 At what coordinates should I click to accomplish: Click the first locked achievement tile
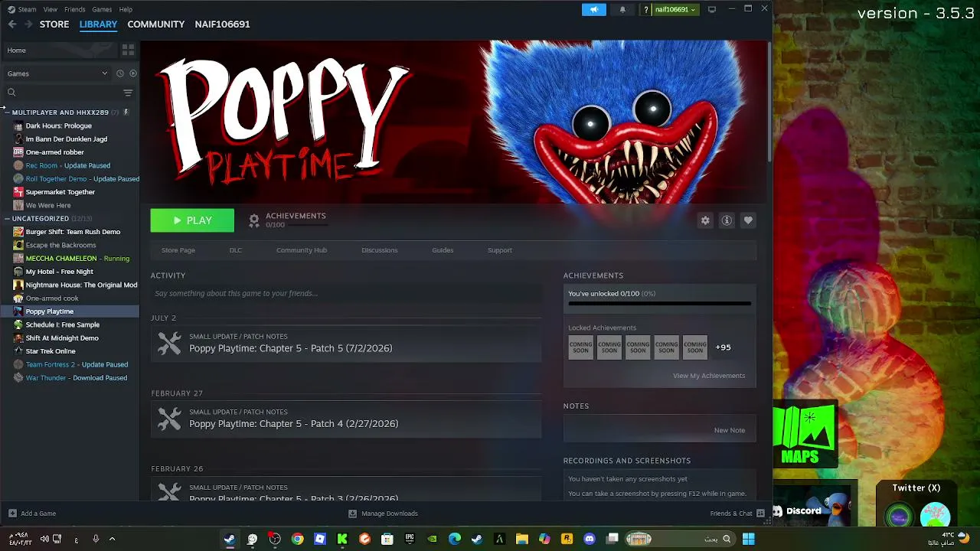580,347
